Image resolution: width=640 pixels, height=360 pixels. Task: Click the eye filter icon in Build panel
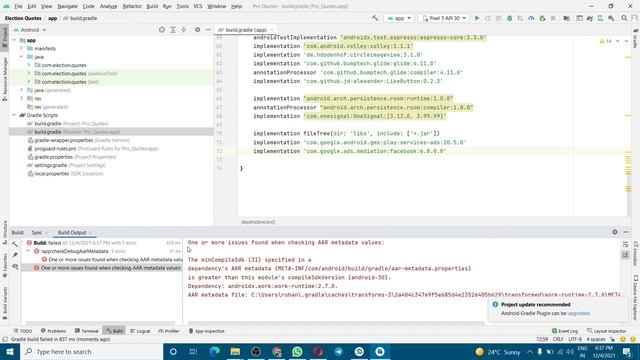tap(15, 267)
